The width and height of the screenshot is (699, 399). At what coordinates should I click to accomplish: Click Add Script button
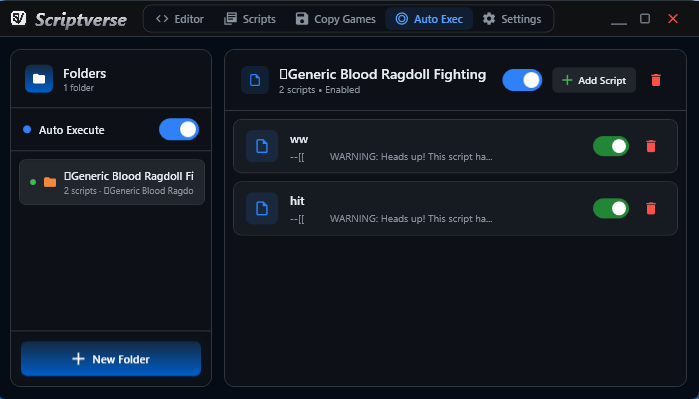coord(594,80)
